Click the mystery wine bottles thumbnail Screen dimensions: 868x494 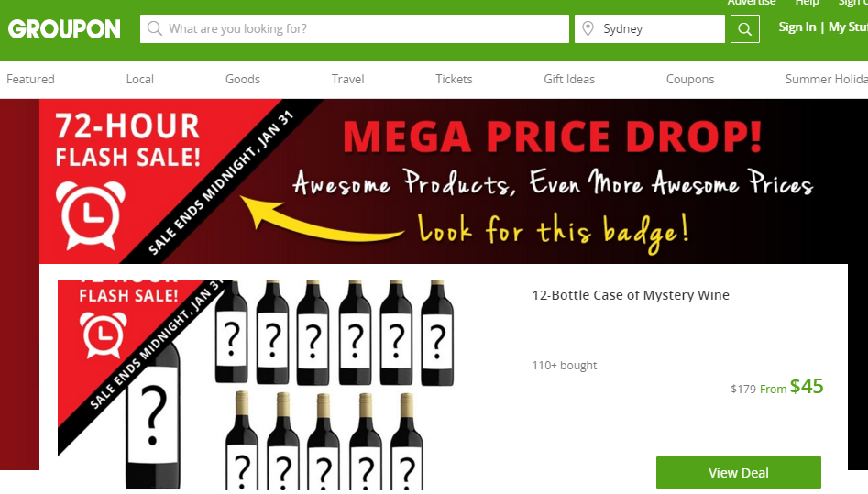click(x=256, y=385)
